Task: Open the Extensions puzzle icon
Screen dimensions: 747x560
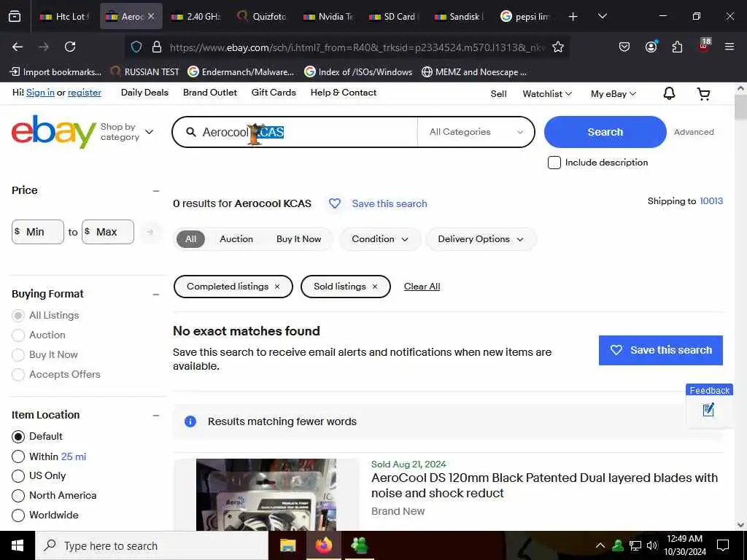Action: point(677,47)
